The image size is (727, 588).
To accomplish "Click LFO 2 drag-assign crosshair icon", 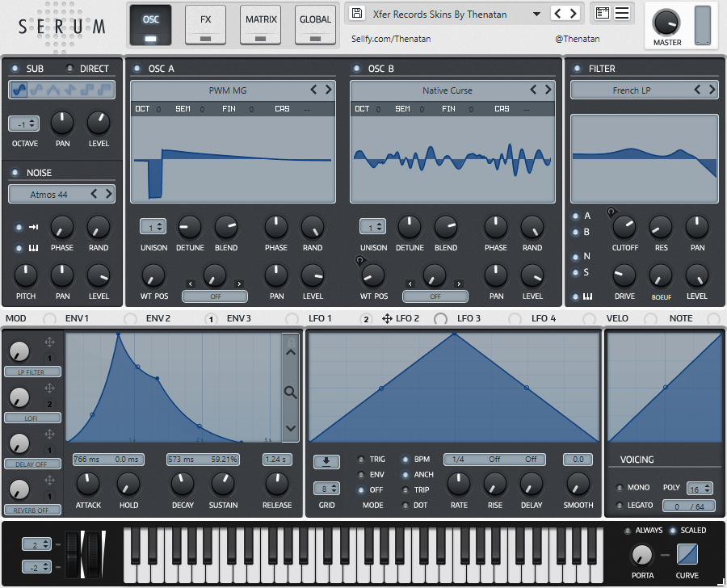I will 387,318.
